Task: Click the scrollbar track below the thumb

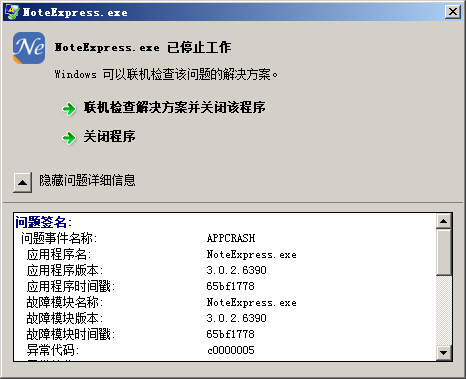Action: (x=444, y=310)
